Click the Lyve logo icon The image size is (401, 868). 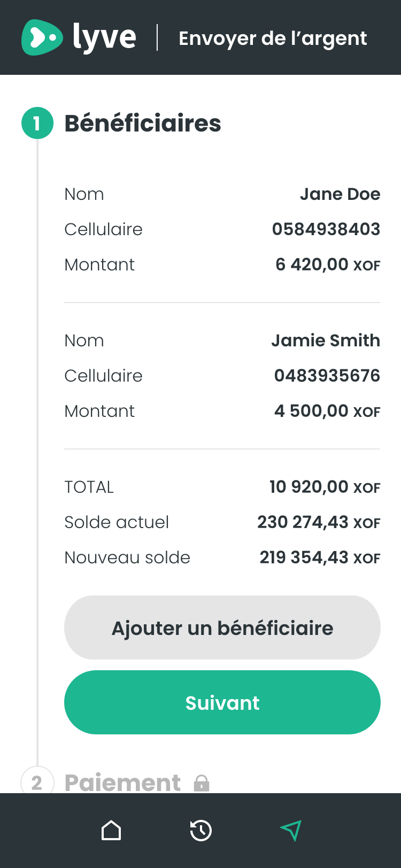coord(42,37)
